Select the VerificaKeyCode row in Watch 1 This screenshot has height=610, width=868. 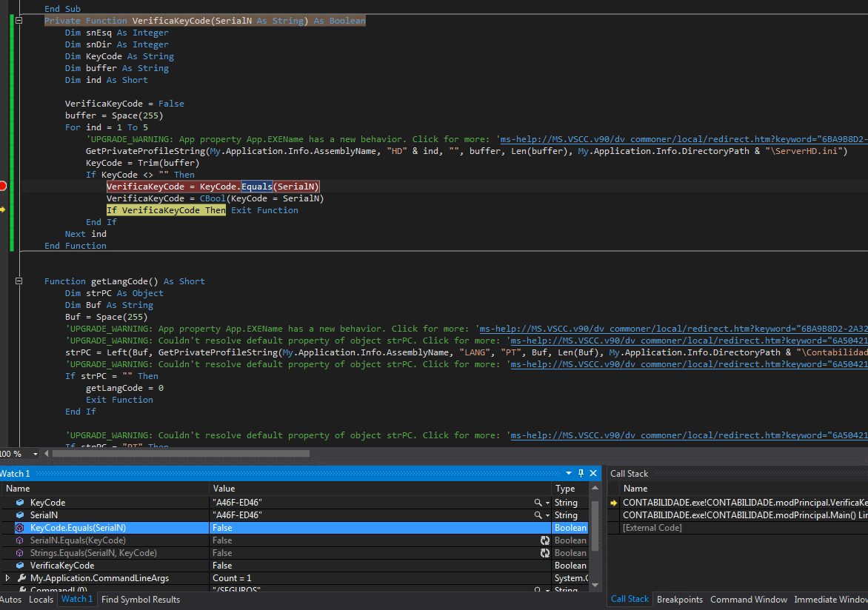(62, 566)
